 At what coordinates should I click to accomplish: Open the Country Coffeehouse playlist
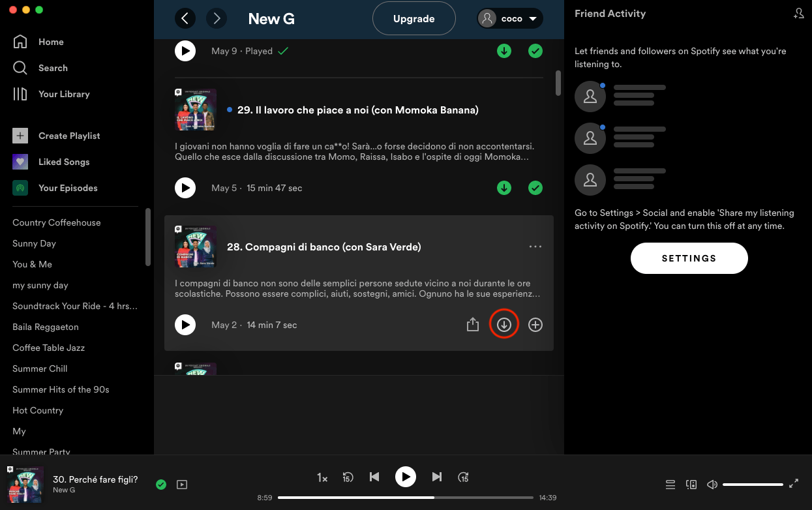(x=57, y=222)
